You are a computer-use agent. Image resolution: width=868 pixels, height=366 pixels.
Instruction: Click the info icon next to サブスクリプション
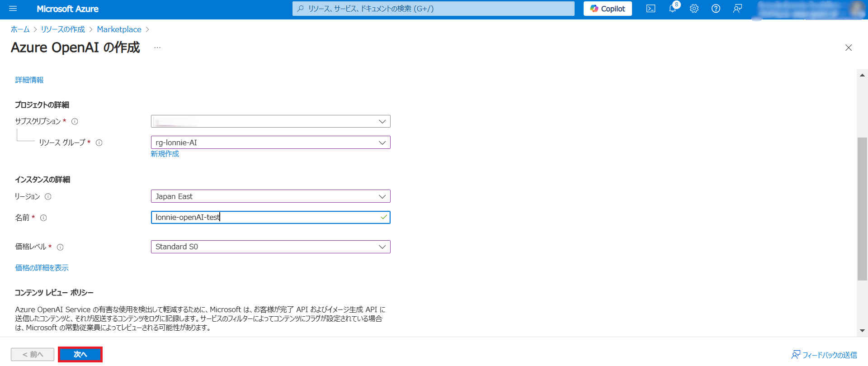point(75,121)
